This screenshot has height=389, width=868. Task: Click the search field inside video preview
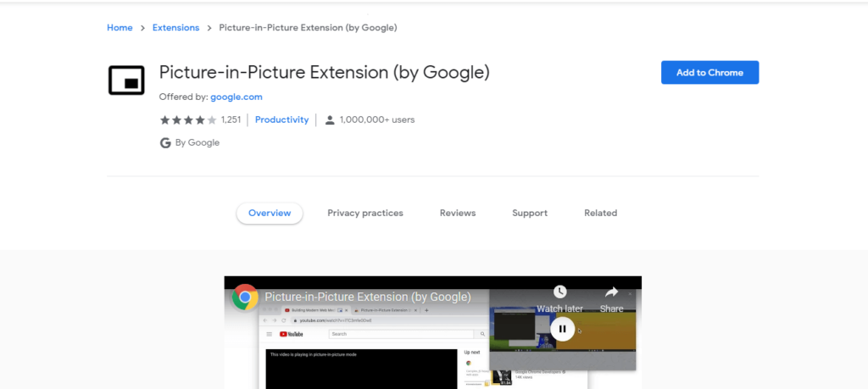point(401,334)
